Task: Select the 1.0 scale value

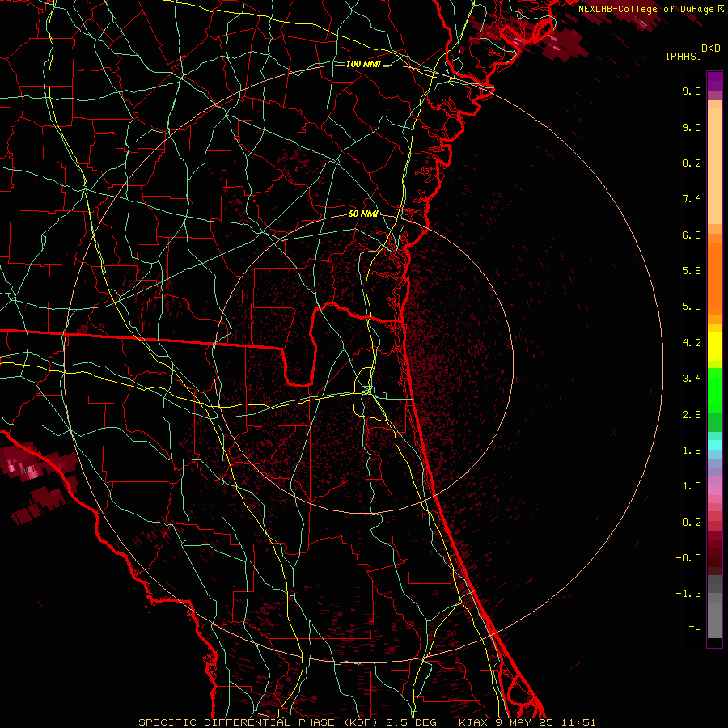Action: [x=692, y=486]
